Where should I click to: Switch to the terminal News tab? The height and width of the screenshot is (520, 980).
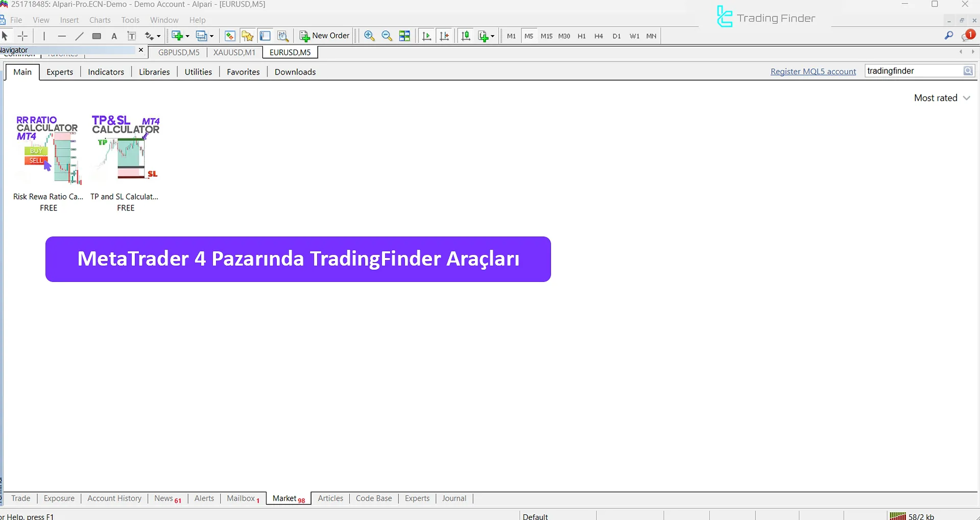coord(168,499)
